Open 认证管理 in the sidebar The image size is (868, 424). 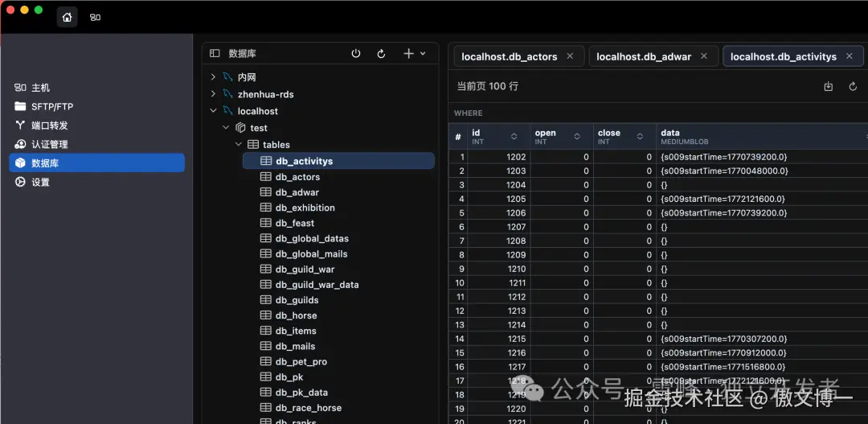pos(96,144)
